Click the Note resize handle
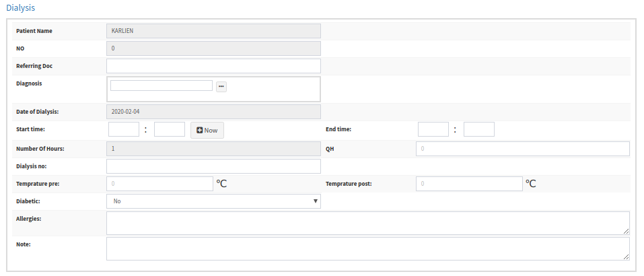The height and width of the screenshot is (276, 644). coord(626,257)
